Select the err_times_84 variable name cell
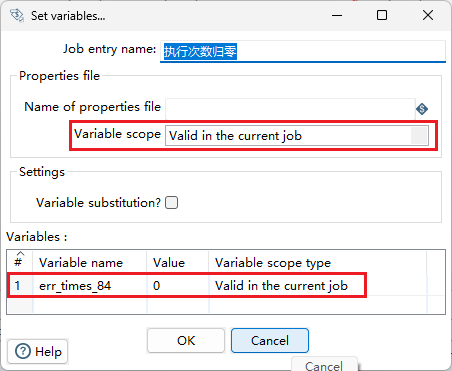 89,286
